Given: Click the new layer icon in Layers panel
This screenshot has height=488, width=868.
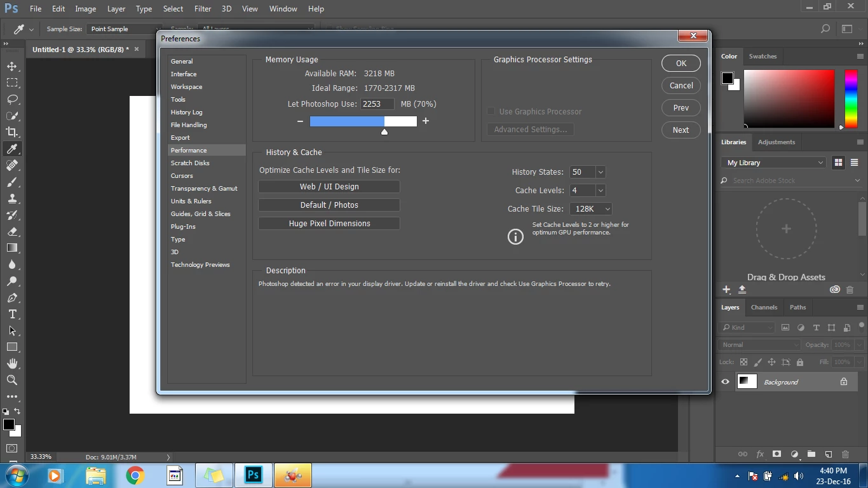Looking at the screenshot, I should click(x=829, y=454).
